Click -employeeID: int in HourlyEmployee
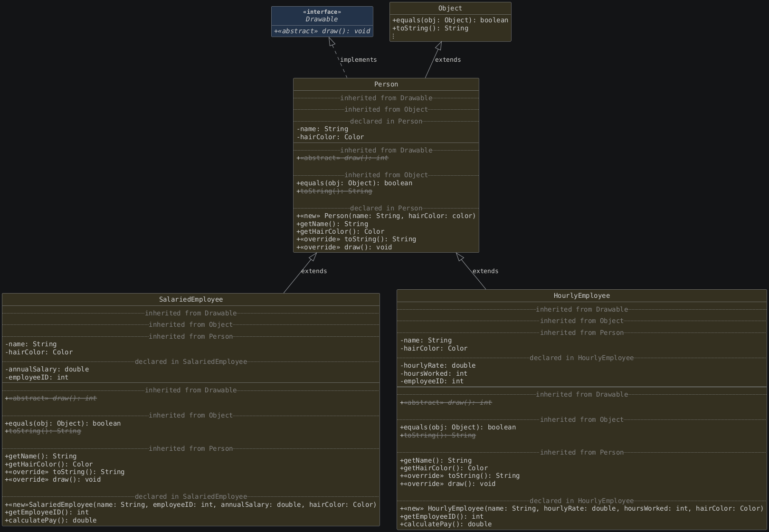The height and width of the screenshot is (532, 769). click(432, 381)
